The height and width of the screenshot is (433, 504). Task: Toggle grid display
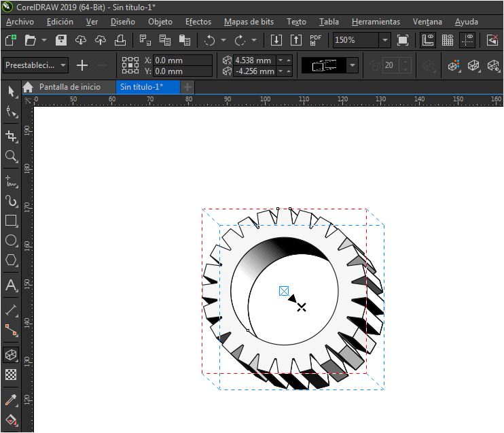coord(448,40)
